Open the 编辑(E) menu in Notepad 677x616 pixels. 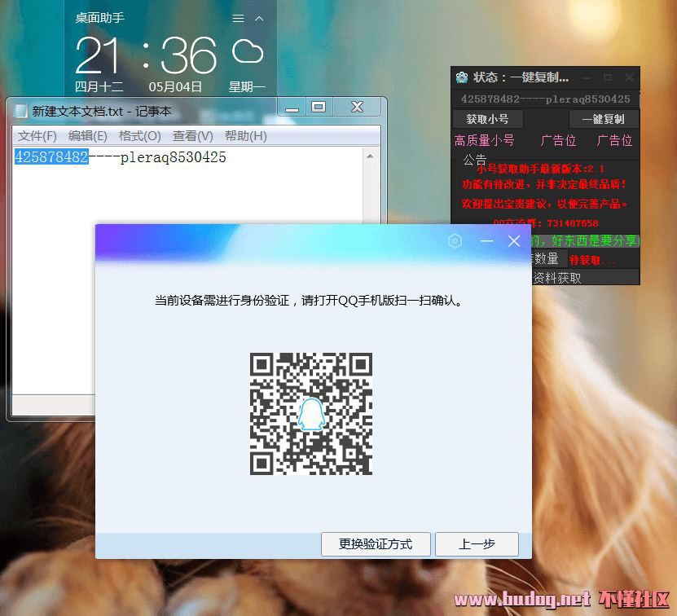[87, 136]
